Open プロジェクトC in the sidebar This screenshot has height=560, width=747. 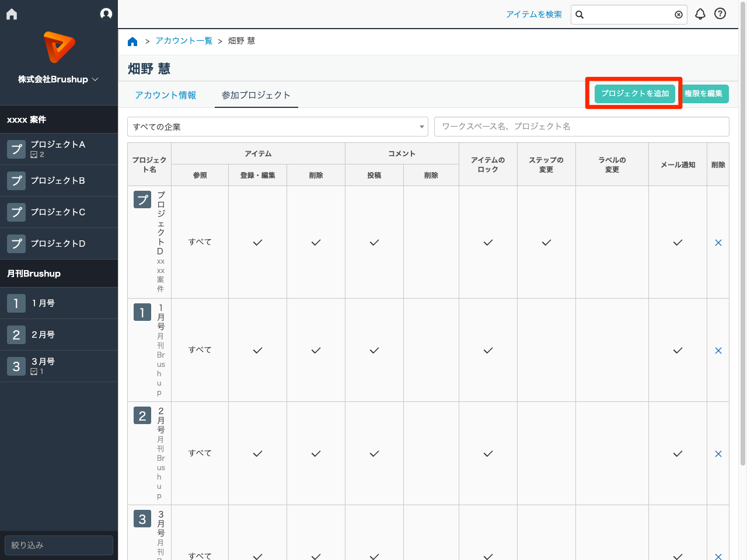59,212
